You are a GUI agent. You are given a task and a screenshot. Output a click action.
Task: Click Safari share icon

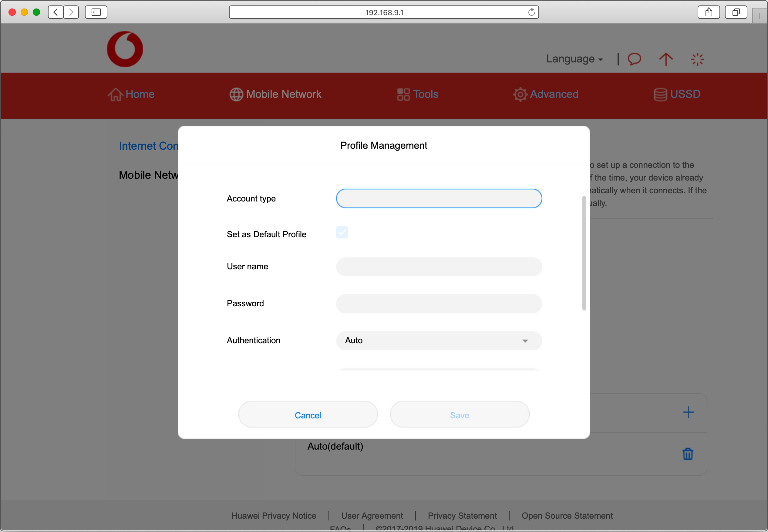click(708, 12)
